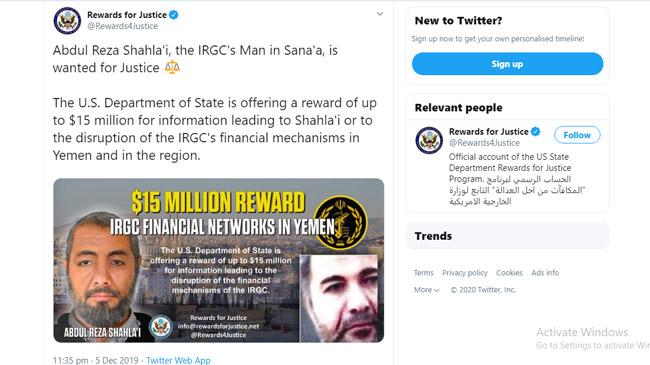650x365 pixels.
Task: Click the Rewards for Justice tweet avatar
Action: coord(67,20)
